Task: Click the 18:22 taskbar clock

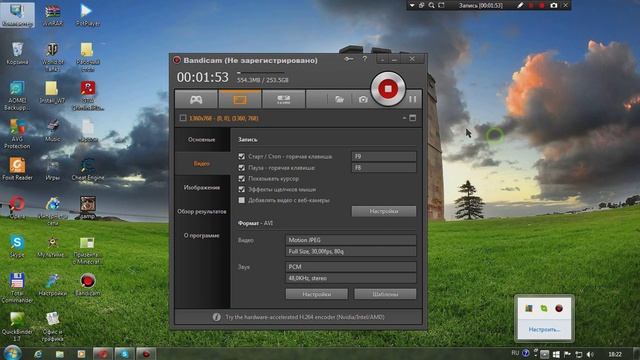Action: tap(615, 354)
